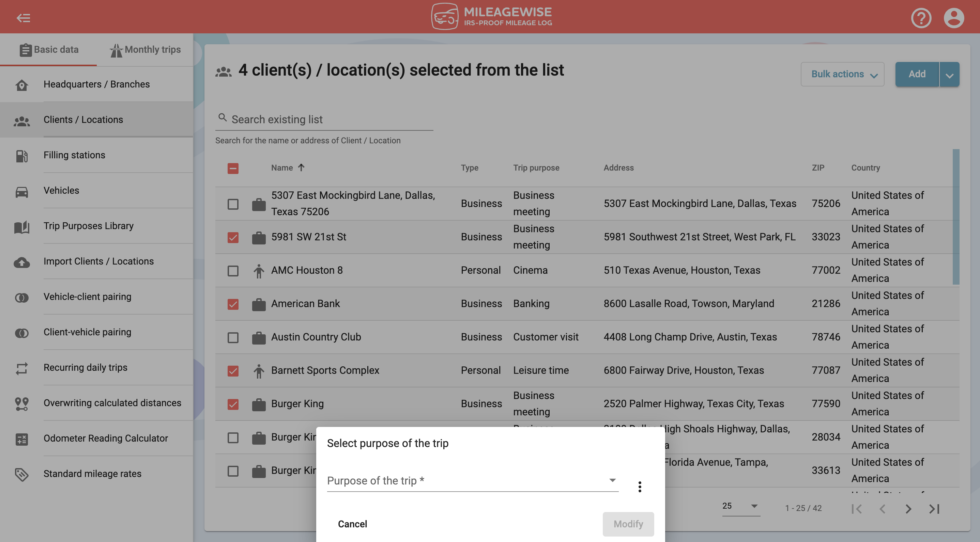Check the row with ZIP 28034
The image size is (980, 542).
[x=233, y=437]
